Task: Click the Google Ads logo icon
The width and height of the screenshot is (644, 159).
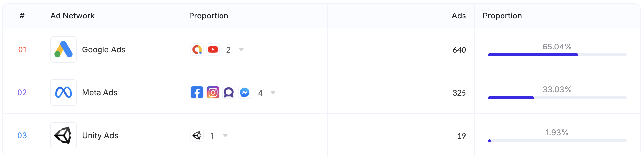Action: coord(63,49)
